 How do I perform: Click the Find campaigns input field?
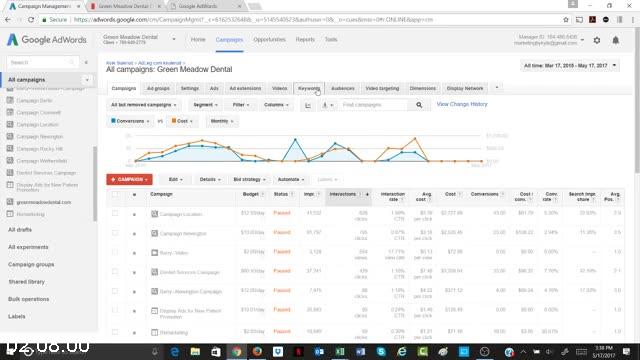point(374,105)
